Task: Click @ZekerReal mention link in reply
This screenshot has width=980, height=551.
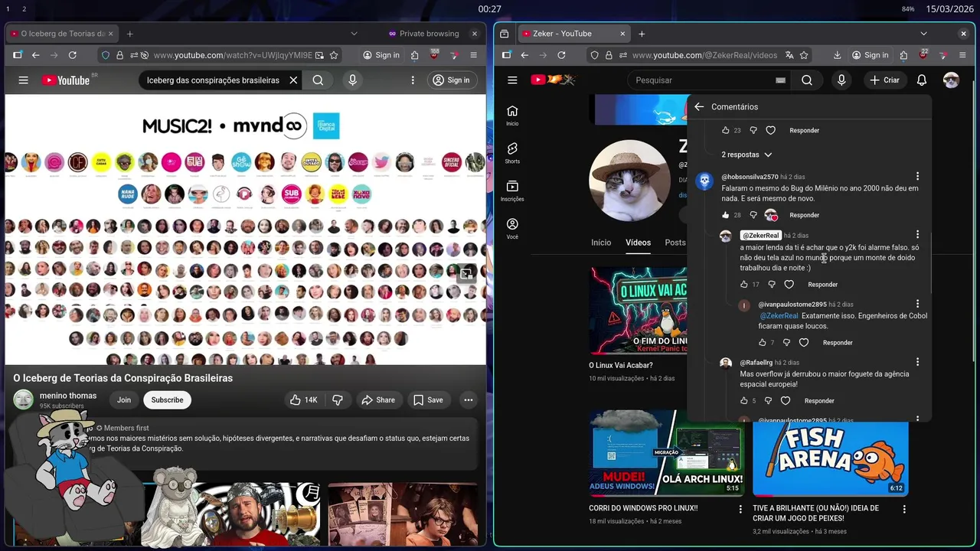Action: [779, 316]
